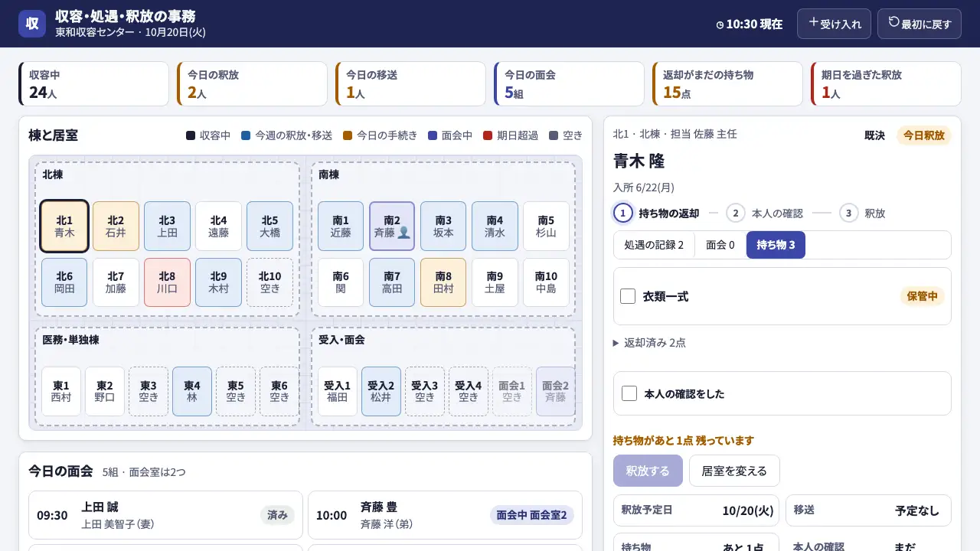This screenshot has height=551, width=980.
Task: Click the 今日釈放 badge
Action: click(924, 135)
